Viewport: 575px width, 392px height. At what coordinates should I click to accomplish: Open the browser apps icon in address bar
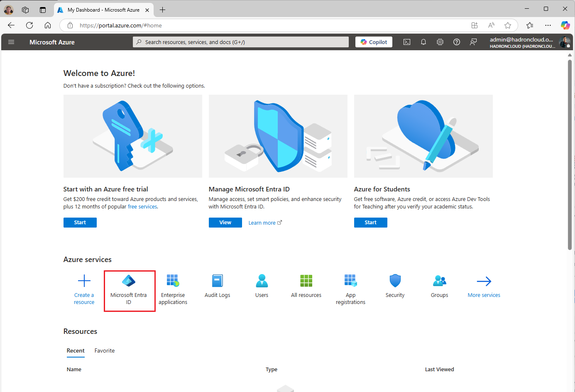coord(475,25)
